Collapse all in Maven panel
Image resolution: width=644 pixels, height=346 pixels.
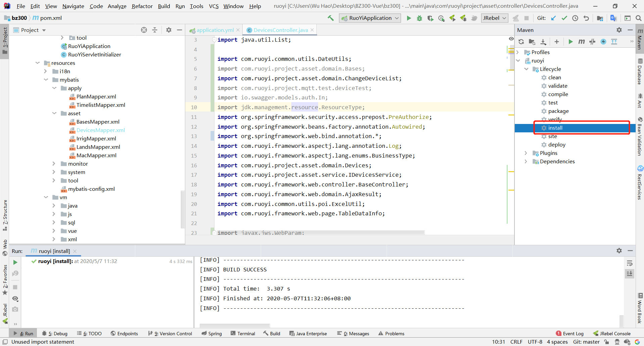point(614,42)
